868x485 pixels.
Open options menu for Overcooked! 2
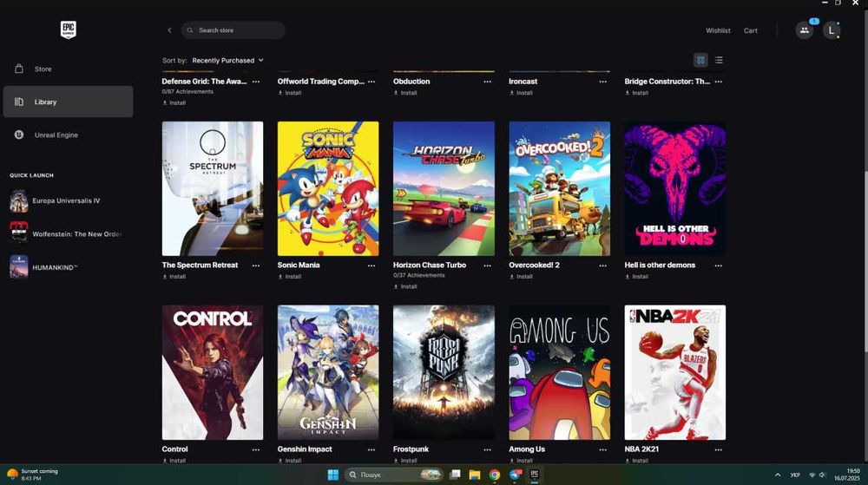603,266
